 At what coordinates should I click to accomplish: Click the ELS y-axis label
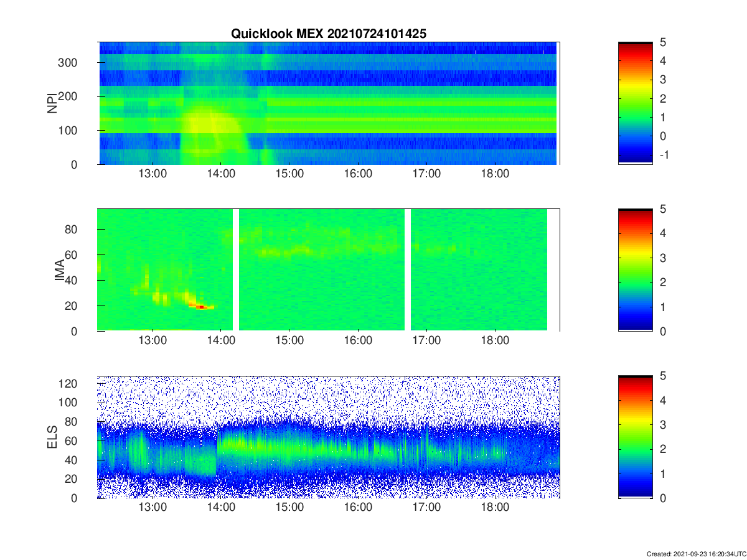53,437
